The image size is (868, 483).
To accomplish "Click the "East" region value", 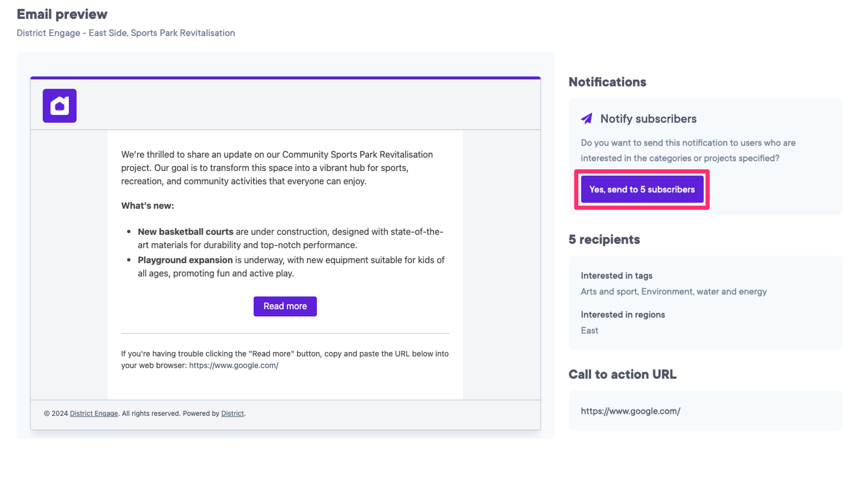I will point(589,330).
